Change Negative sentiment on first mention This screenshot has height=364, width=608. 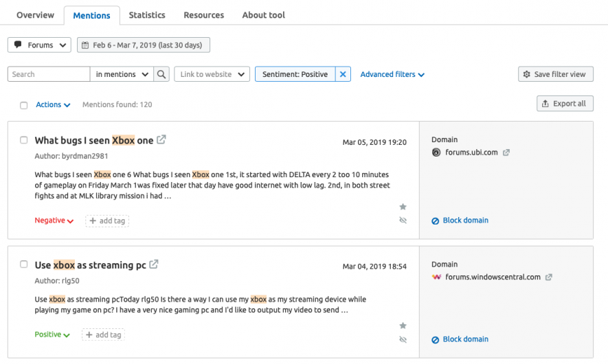pyautogui.click(x=54, y=220)
